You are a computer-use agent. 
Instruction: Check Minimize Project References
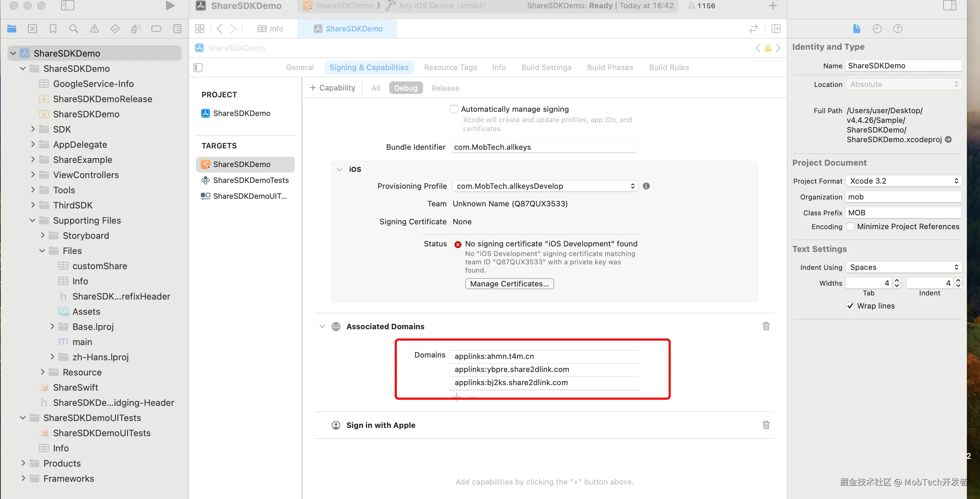[850, 226]
